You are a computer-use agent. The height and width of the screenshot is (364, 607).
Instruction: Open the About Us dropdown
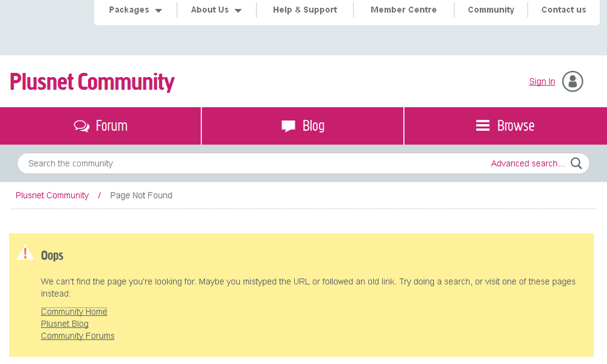pyautogui.click(x=210, y=10)
